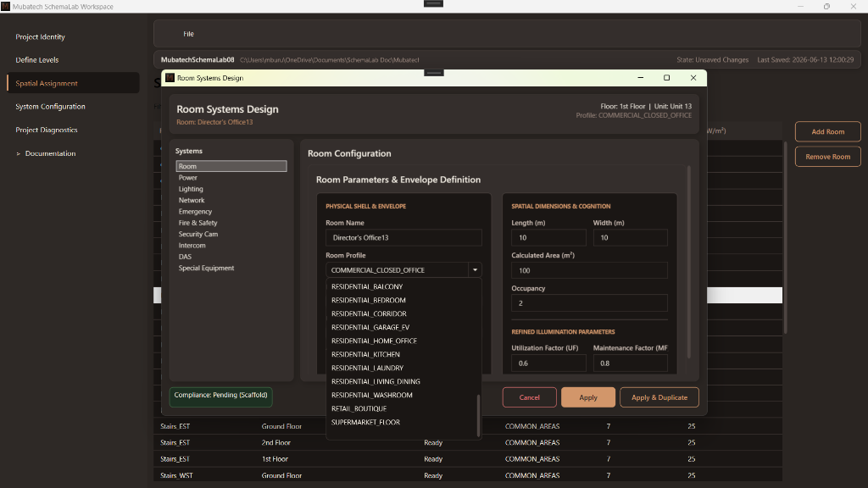Click the Occupancy input field
The height and width of the screenshot is (488, 868).
589,303
